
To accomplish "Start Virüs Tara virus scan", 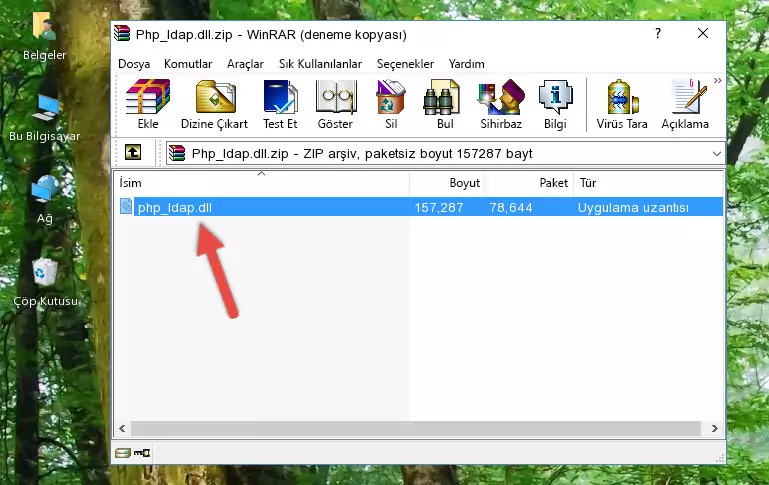I will point(622,104).
